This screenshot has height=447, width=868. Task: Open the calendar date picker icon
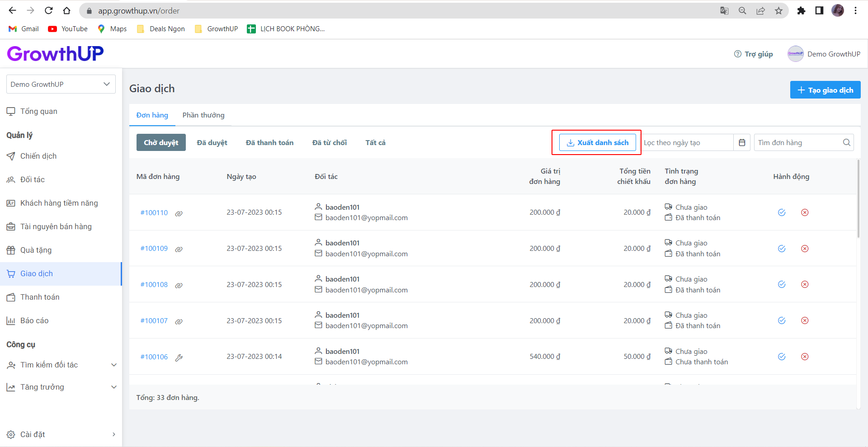[742, 143]
